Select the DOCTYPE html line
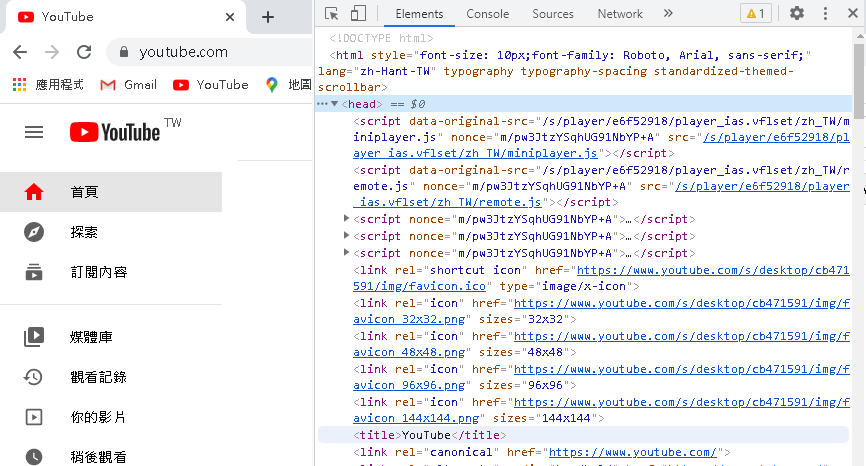This screenshot has width=866, height=466. point(382,38)
